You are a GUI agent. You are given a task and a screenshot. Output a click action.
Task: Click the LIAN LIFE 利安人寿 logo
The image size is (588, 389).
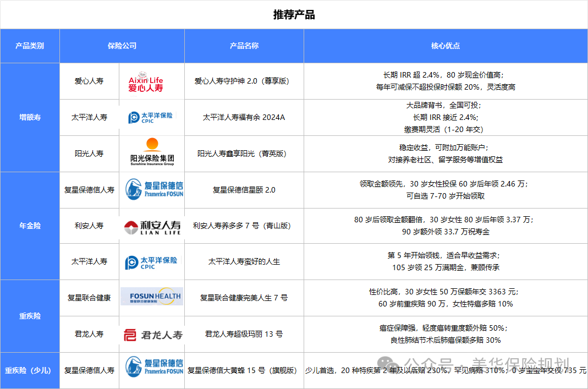(151, 226)
